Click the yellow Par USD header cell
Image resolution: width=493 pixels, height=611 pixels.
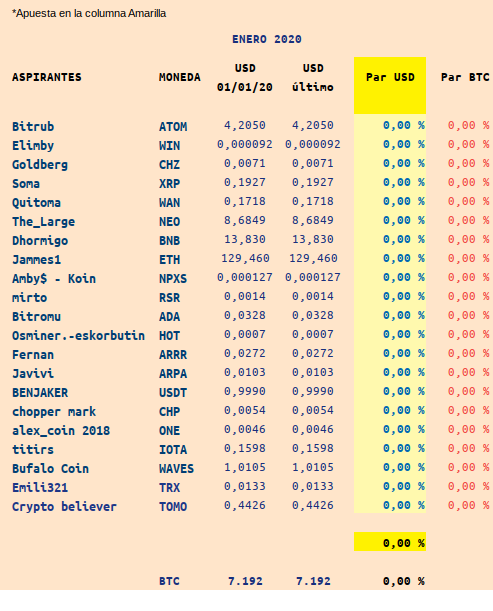tap(390, 85)
